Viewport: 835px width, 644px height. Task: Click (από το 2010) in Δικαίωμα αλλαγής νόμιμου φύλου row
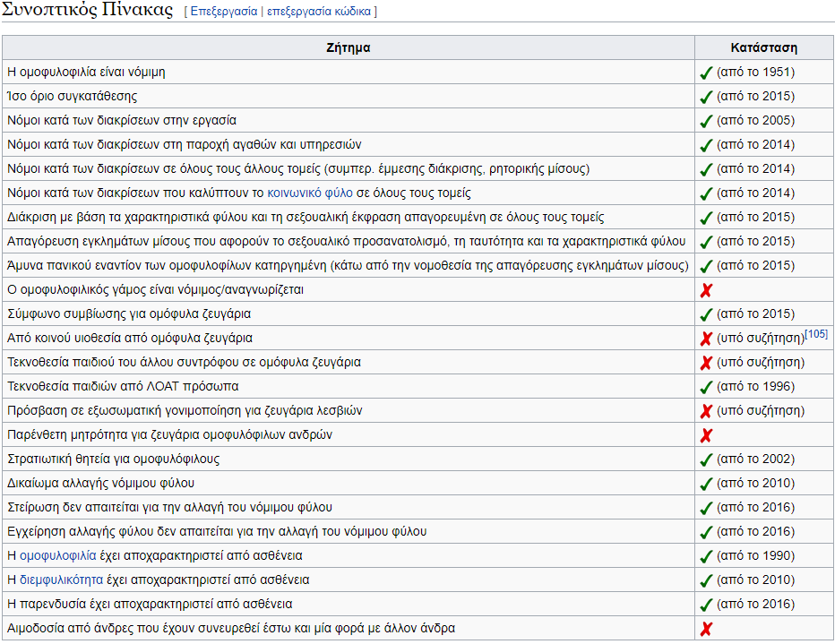point(755,484)
